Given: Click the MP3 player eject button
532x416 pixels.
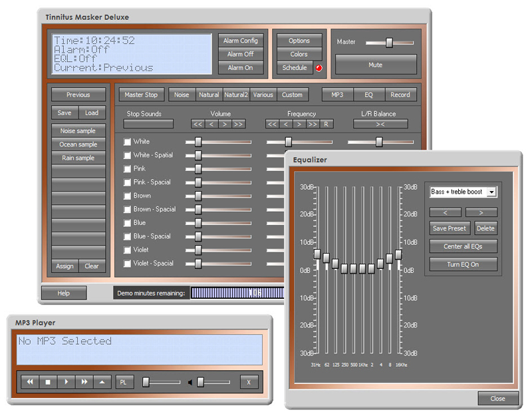Looking at the screenshot, I should [x=102, y=382].
